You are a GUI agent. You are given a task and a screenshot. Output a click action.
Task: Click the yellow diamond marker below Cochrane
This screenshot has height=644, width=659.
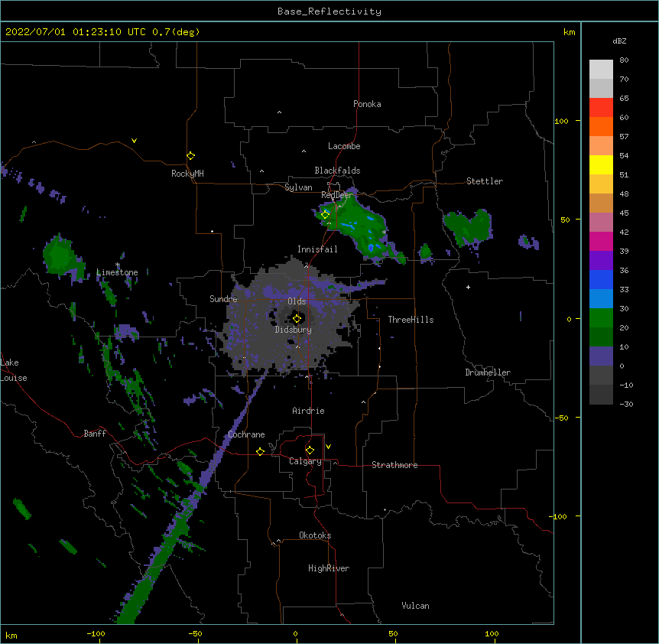tap(260, 451)
